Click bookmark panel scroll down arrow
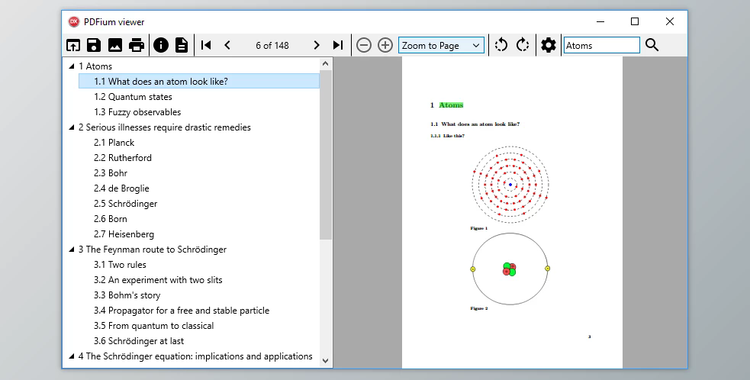This screenshot has height=380, width=750. pos(326,361)
